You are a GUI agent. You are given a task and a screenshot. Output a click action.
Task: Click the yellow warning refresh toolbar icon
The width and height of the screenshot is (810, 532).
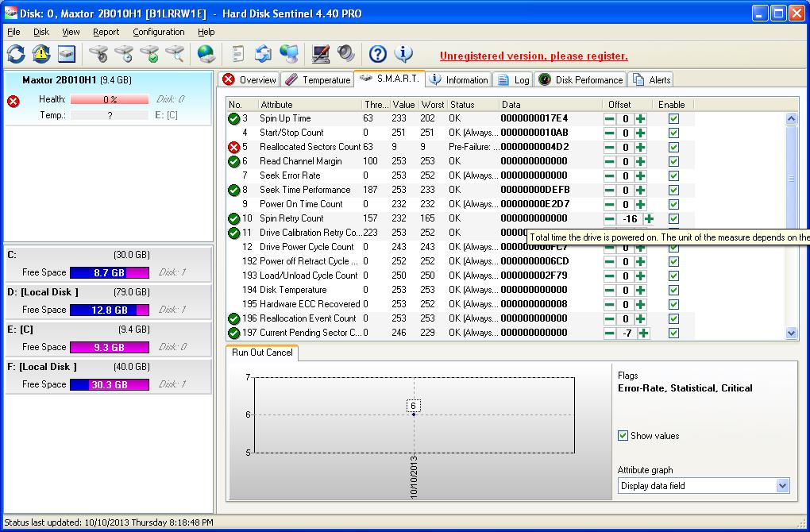tap(41, 54)
